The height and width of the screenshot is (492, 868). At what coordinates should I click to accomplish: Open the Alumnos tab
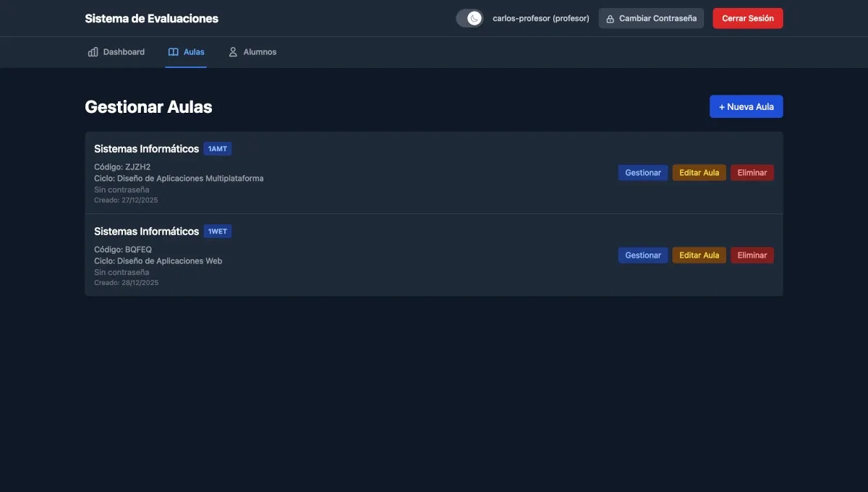point(253,50)
